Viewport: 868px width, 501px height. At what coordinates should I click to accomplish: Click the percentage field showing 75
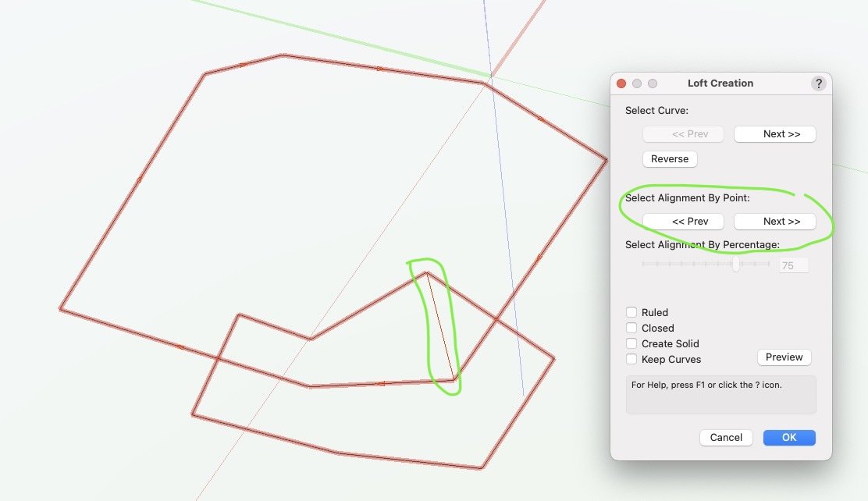pos(792,265)
